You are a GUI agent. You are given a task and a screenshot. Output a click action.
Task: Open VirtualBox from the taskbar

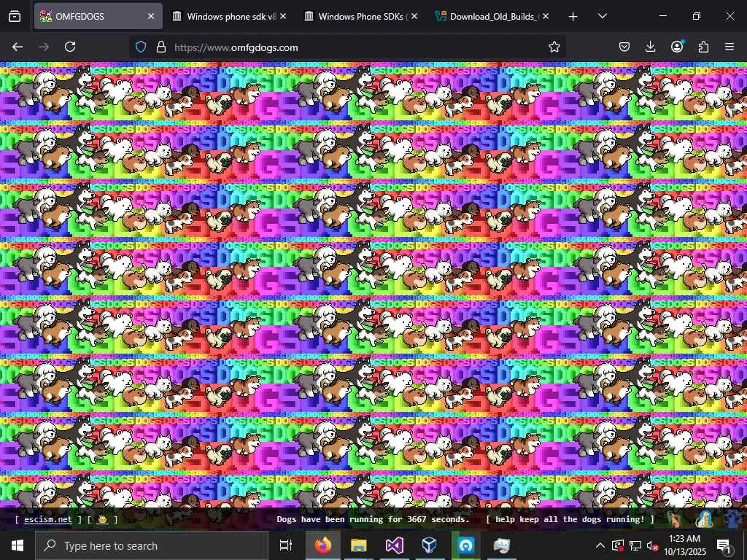point(429,545)
